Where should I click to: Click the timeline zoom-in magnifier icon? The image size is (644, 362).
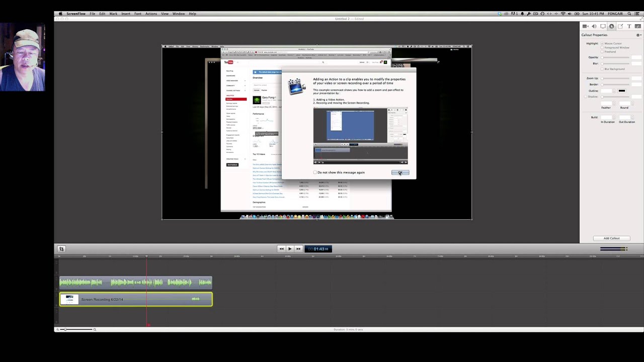(95, 329)
